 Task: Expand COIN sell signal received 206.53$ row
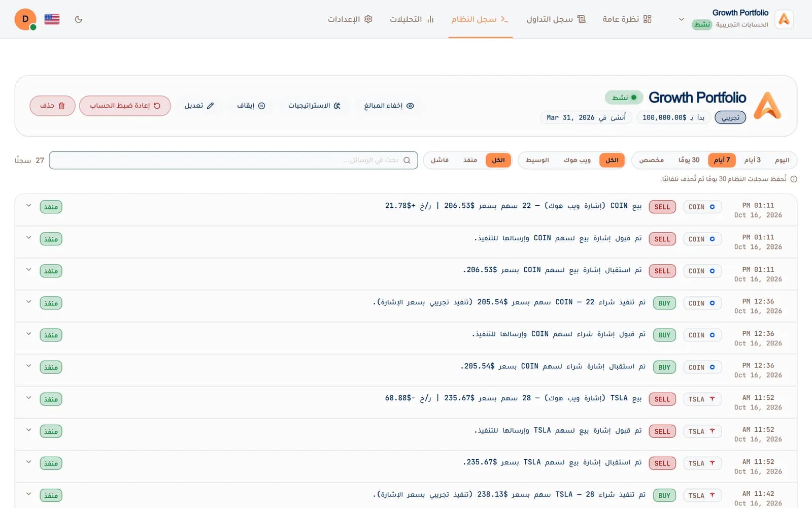coord(28,270)
